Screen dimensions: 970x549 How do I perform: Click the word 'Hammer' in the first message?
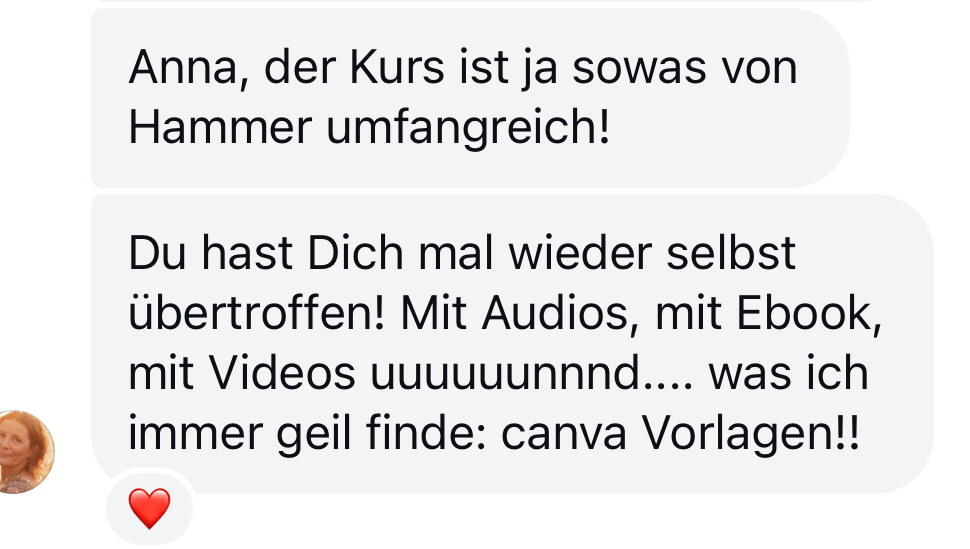(220, 127)
